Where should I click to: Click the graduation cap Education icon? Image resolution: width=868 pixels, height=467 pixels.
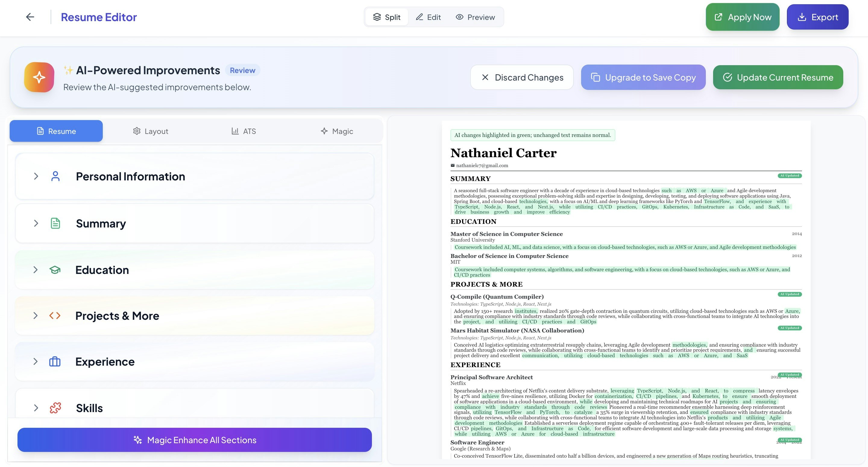pos(55,270)
